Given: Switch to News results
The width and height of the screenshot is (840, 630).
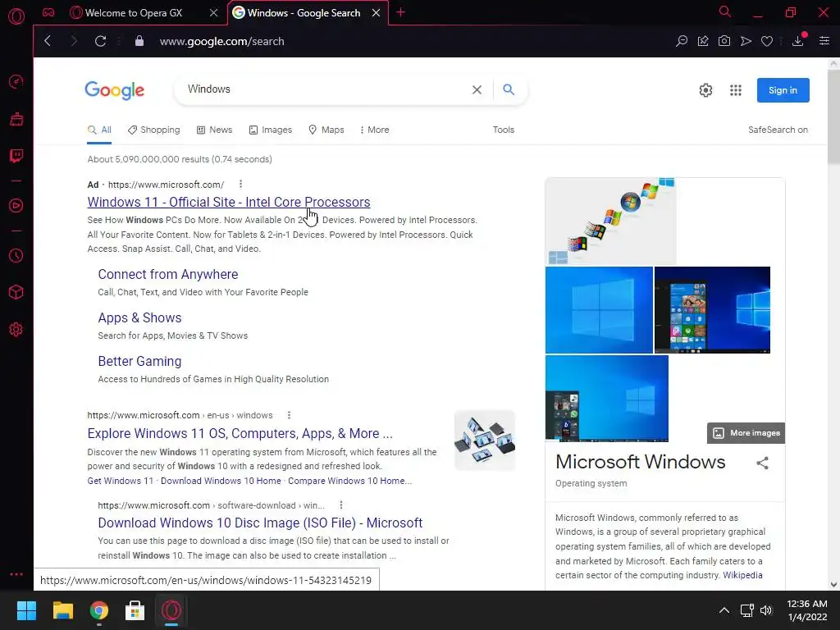Looking at the screenshot, I should 214,130.
